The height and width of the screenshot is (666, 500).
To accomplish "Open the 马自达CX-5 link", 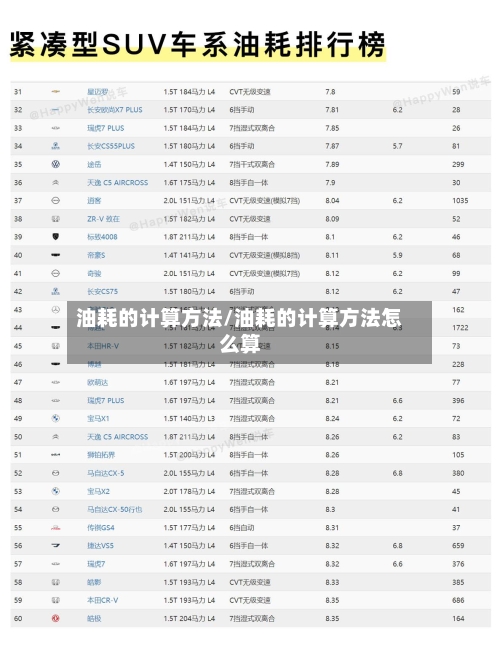I will point(106,473).
